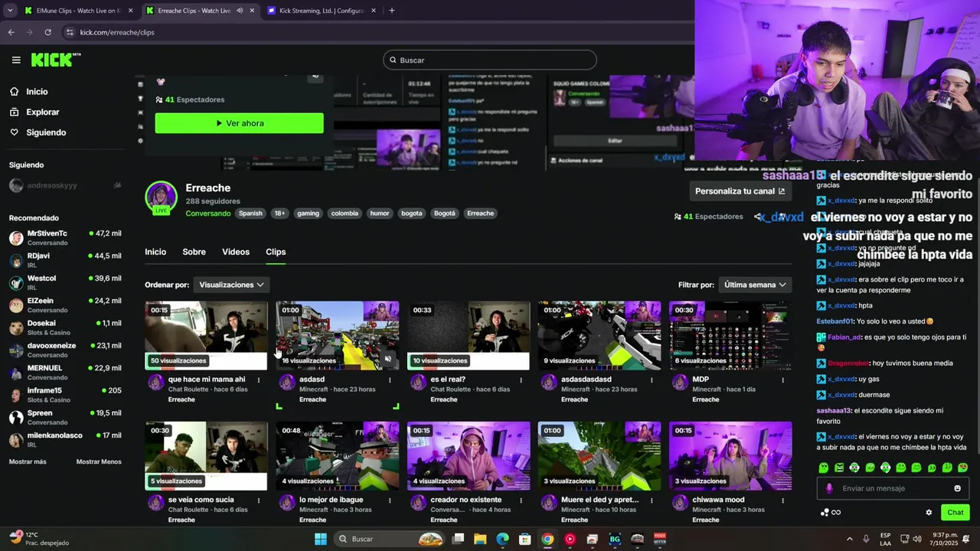The height and width of the screenshot is (551, 980).
Task: Mute audio on Erreache Clips browser tab
Action: coord(240,11)
